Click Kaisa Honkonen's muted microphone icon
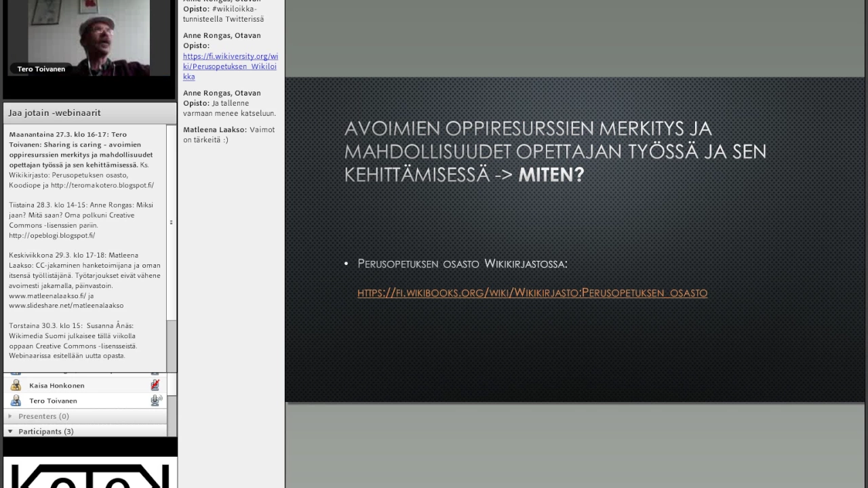Viewport: 868px width, 488px height. click(155, 385)
